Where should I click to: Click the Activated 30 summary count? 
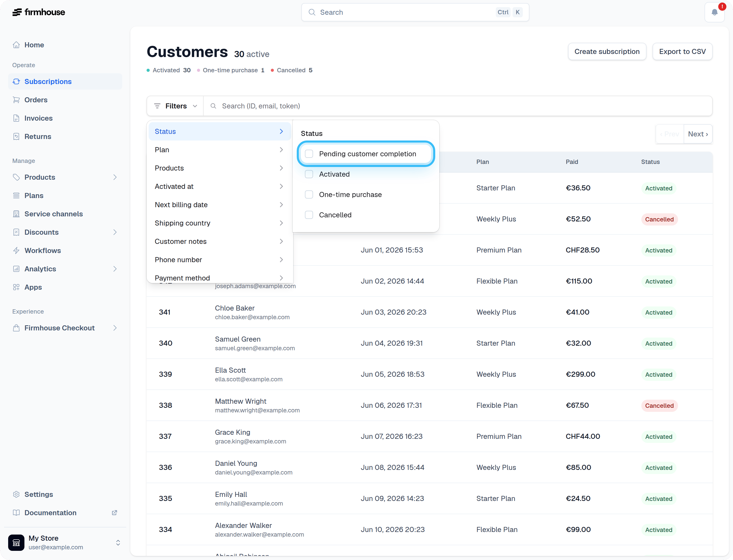tap(169, 70)
